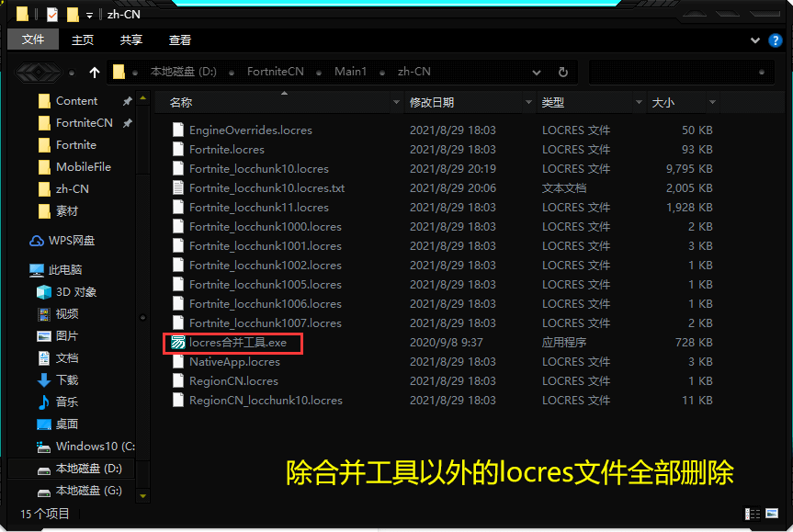The height and width of the screenshot is (532, 793).
Task: Switch to the 主页 ribbon tab
Action: [83, 40]
